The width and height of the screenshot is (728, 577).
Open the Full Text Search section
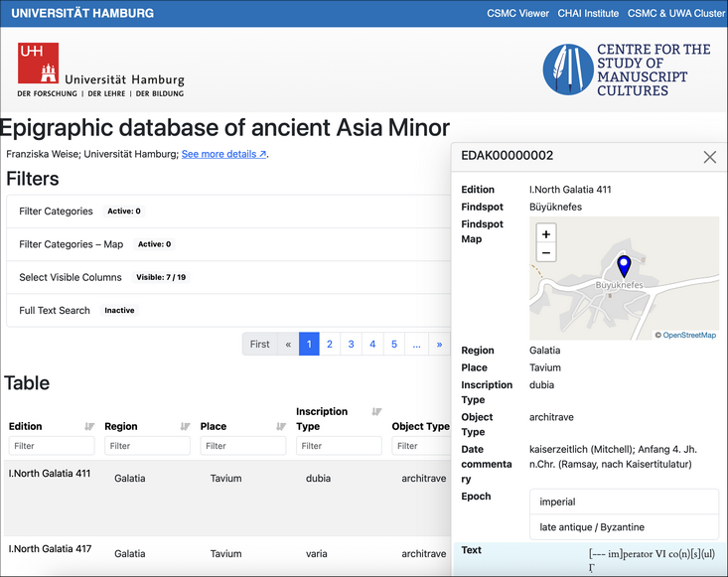pos(55,310)
